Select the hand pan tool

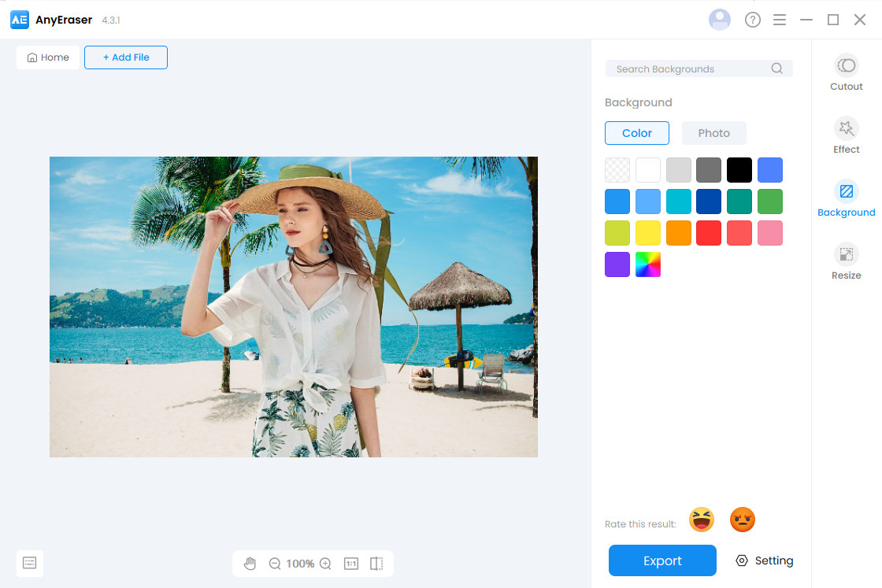click(x=250, y=564)
